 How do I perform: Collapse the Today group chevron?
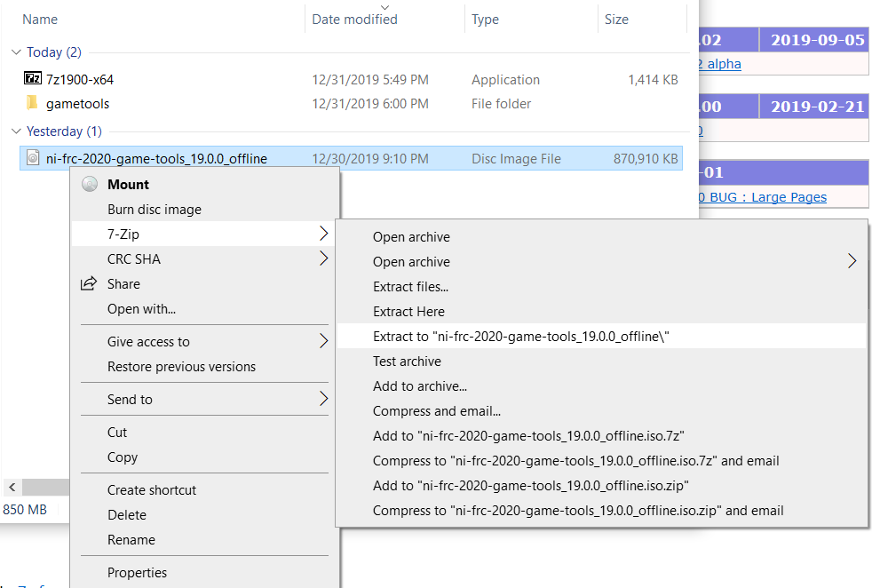coord(16,52)
